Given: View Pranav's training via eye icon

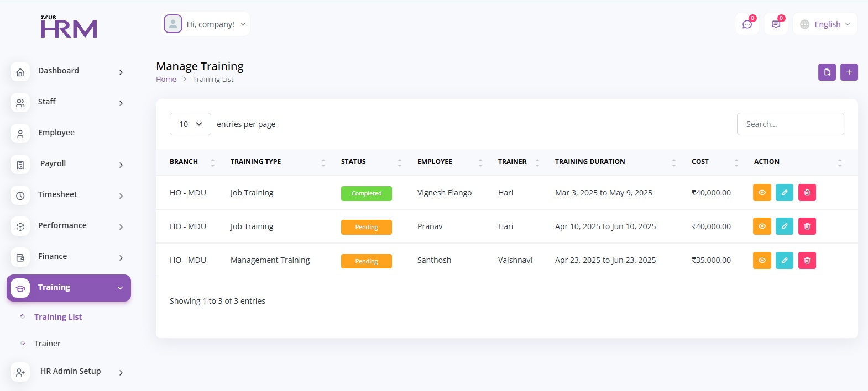Looking at the screenshot, I should click(761, 226).
